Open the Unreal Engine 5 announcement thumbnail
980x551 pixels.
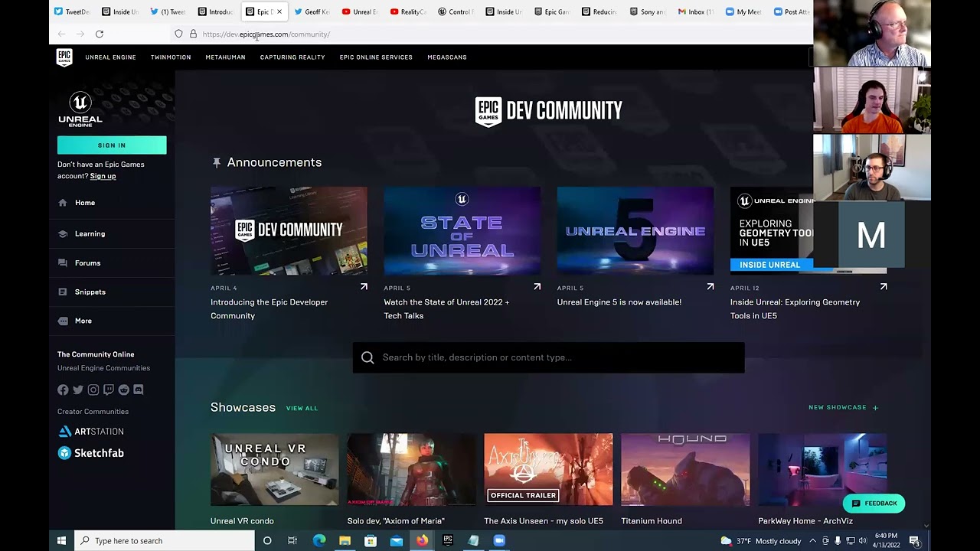(x=635, y=230)
